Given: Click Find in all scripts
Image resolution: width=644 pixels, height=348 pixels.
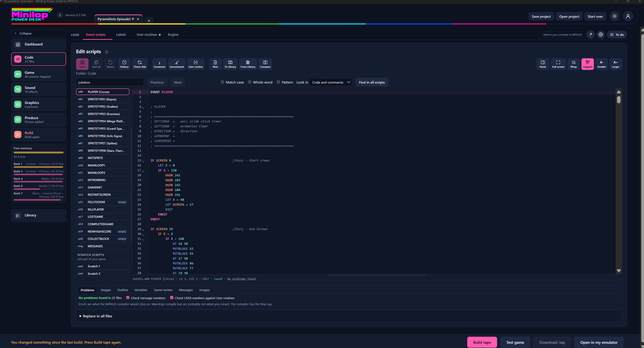Looking at the screenshot, I should 372,82.
